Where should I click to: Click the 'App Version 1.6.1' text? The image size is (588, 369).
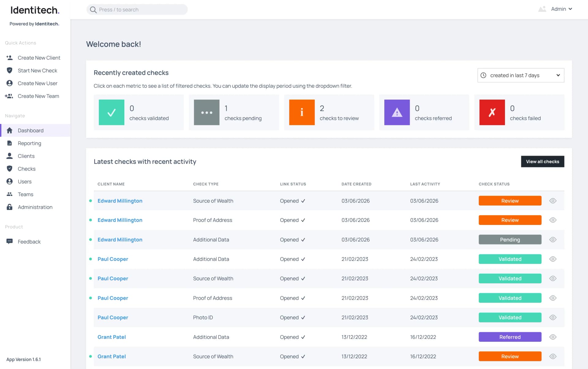24,359
